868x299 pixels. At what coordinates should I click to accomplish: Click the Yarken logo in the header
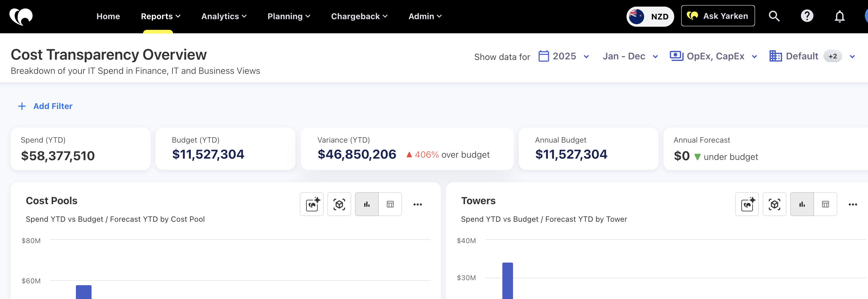[x=21, y=16]
